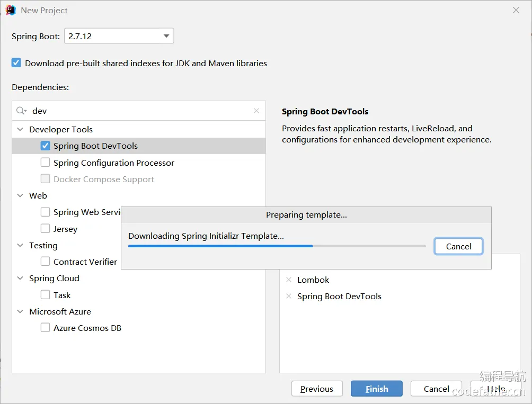Click the download progress bar
The height and width of the screenshot is (404, 532).
pos(277,246)
